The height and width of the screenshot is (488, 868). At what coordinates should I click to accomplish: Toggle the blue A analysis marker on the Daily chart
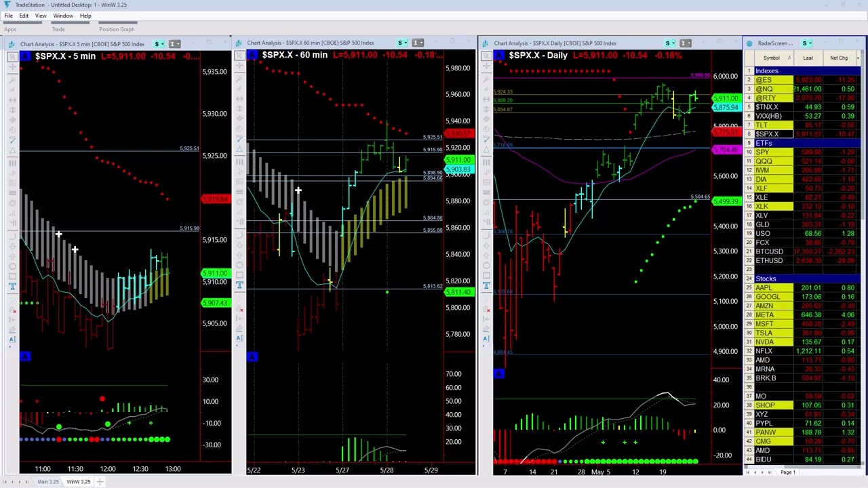point(498,373)
